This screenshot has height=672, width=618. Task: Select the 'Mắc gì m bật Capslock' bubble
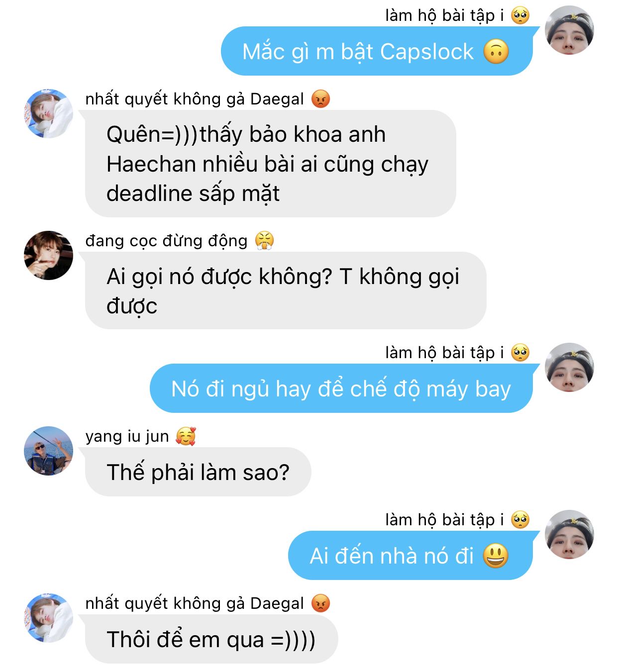pos(377,51)
